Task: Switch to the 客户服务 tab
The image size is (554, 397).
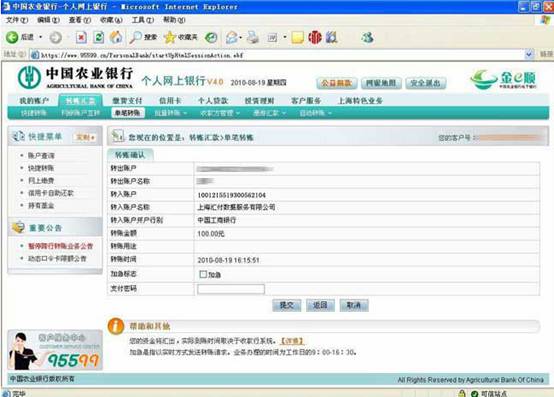Action: [306, 101]
